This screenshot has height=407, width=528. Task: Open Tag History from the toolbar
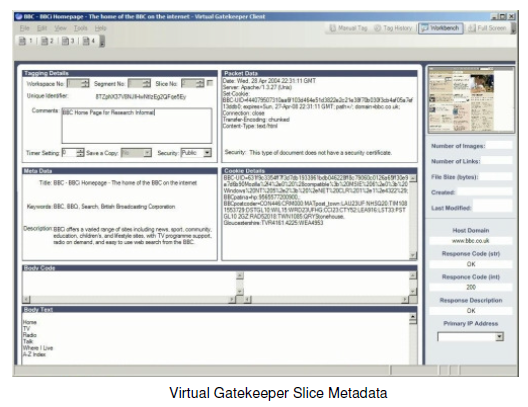click(393, 28)
